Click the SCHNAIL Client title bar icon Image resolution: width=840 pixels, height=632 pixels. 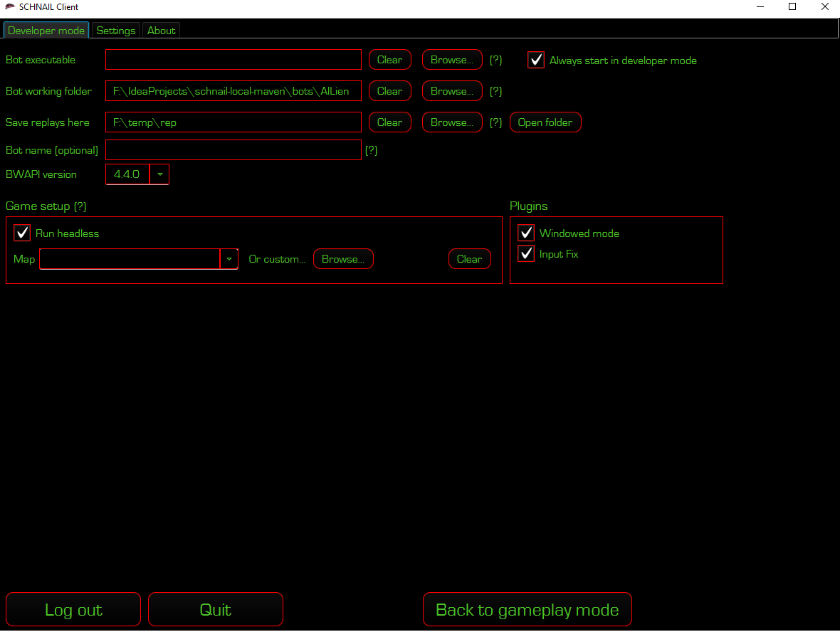tap(10, 6)
